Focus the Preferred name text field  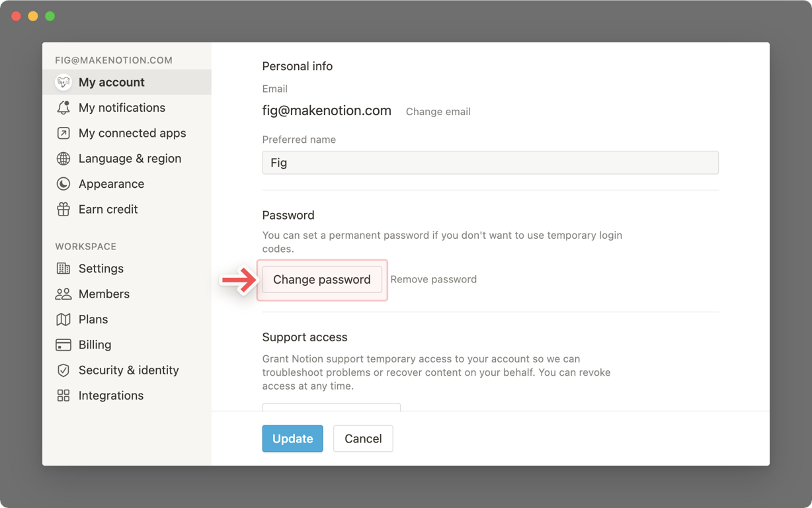point(490,163)
